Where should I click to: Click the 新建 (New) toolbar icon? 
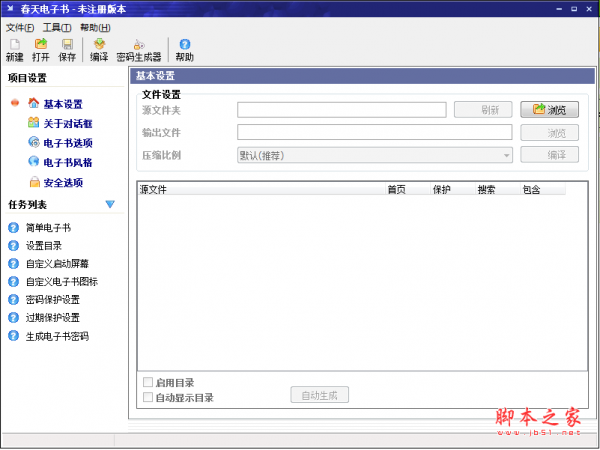tap(15, 50)
